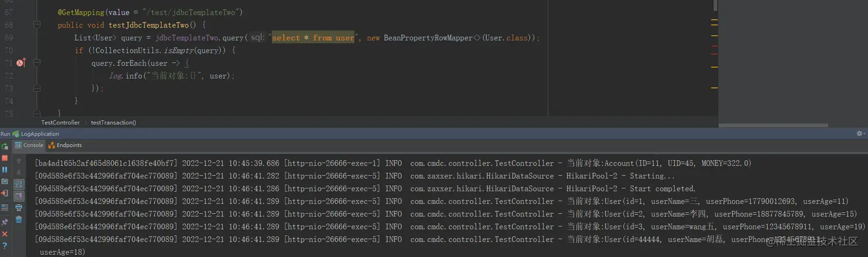Click the User(id=1, userName=三) log line
The height and width of the screenshot is (257, 868).
[441, 201]
